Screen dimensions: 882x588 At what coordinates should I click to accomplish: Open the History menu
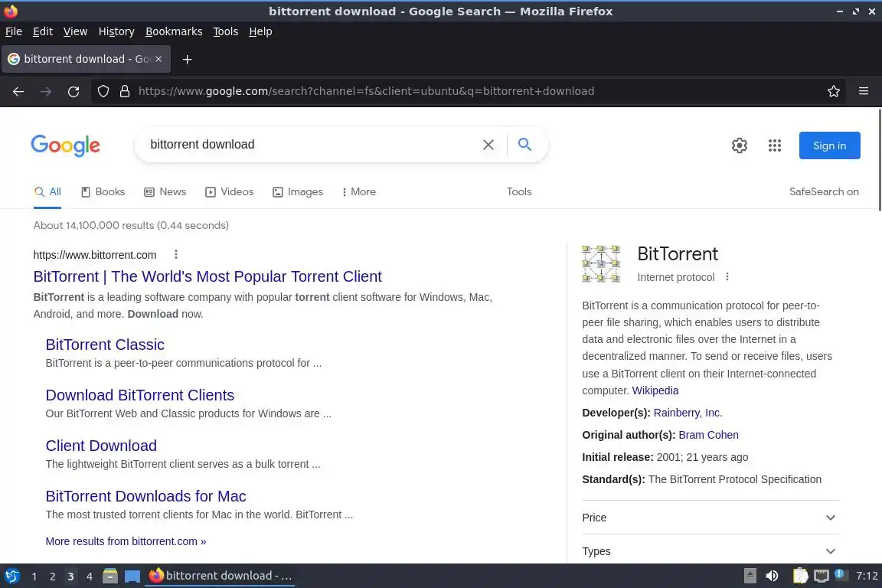116,31
